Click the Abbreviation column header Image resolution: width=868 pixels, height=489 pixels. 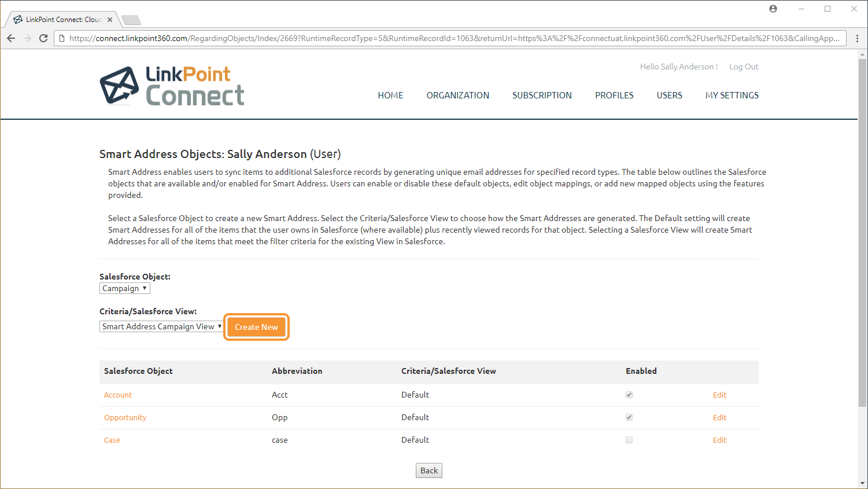pyautogui.click(x=297, y=371)
